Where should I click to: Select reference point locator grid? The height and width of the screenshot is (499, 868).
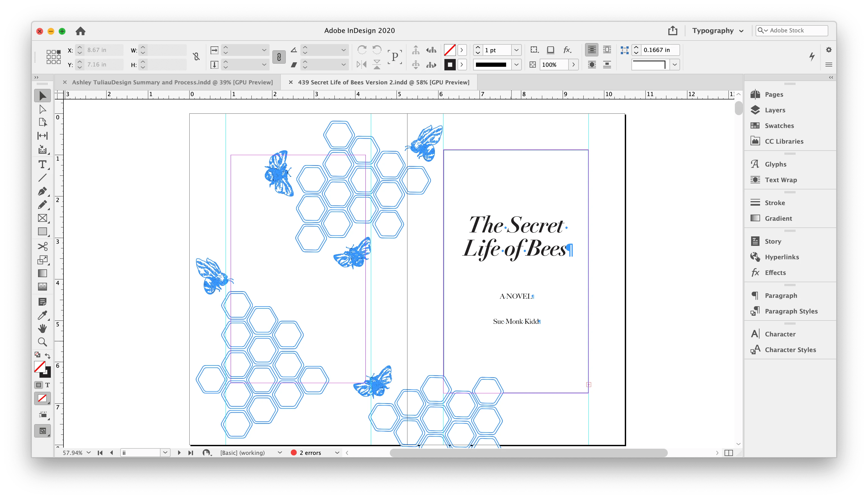point(53,57)
